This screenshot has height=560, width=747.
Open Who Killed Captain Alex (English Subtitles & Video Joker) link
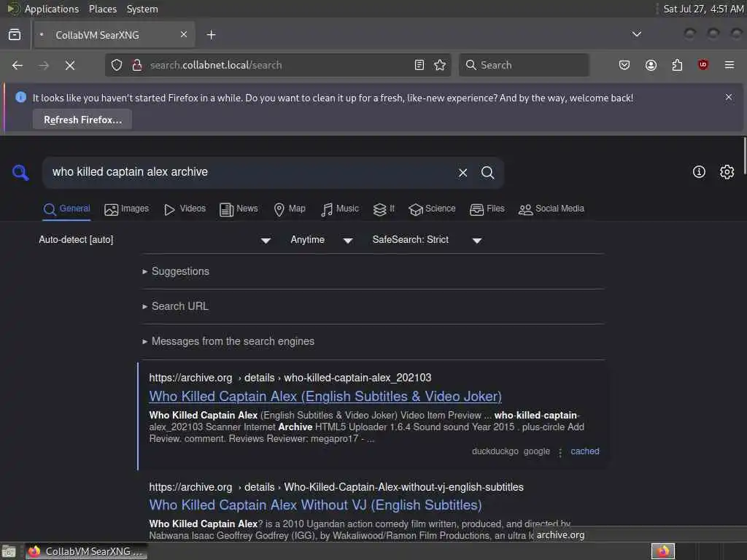point(325,396)
